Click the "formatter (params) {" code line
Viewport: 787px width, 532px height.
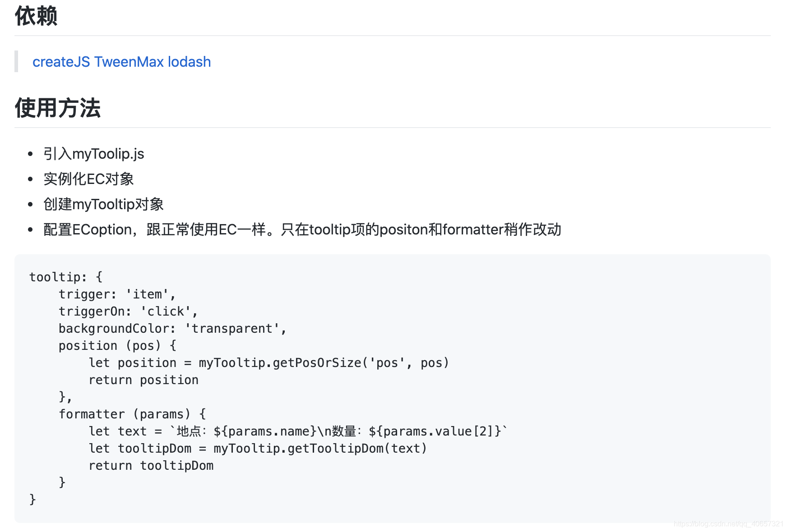[x=132, y=414]
